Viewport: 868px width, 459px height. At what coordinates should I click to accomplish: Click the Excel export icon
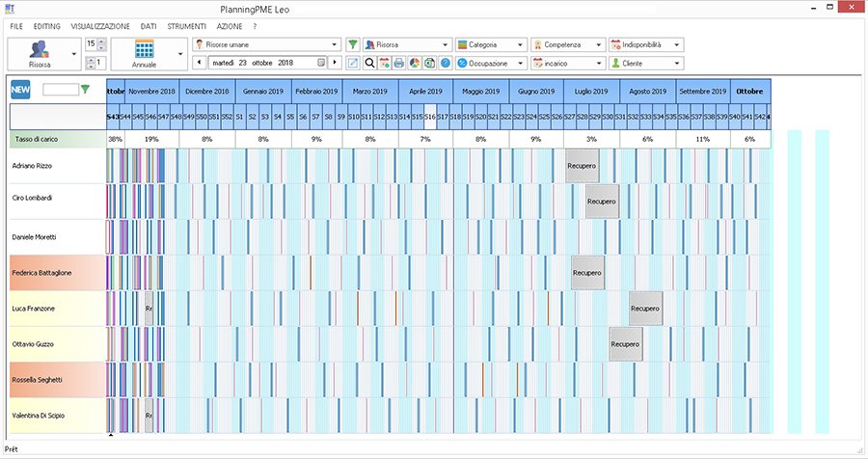point(430,63)
